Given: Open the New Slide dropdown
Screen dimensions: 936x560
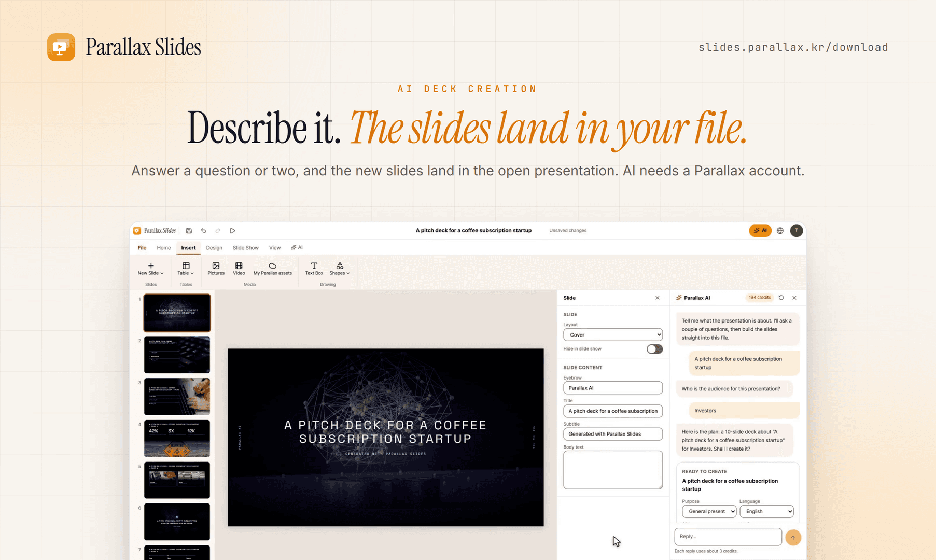Looking at the screenshot, I should coord(151,269).
